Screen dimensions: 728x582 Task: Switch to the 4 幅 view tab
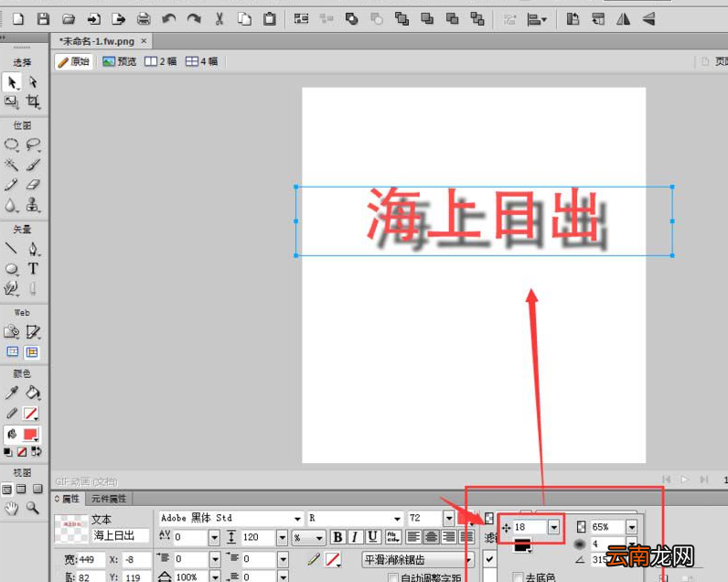201,61
